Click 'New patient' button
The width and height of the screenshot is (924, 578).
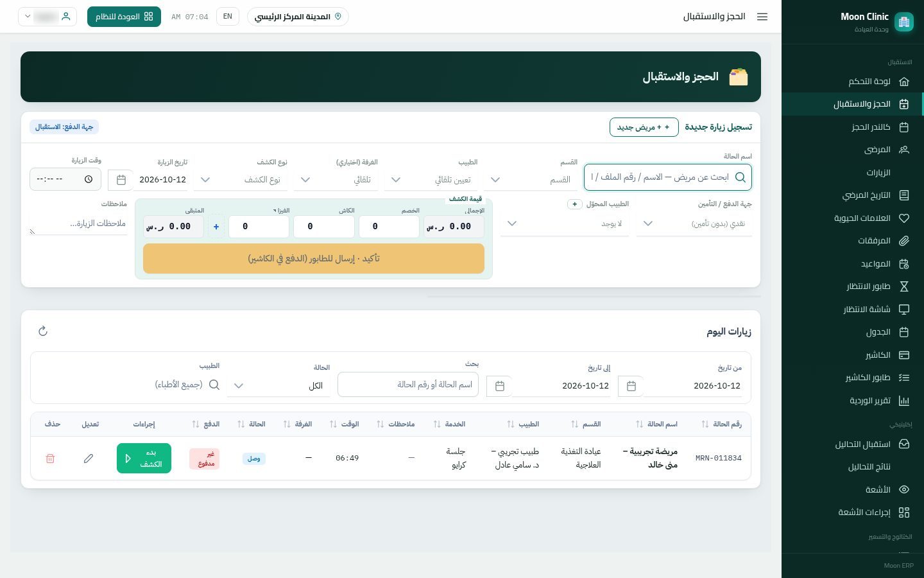(644, 127)
